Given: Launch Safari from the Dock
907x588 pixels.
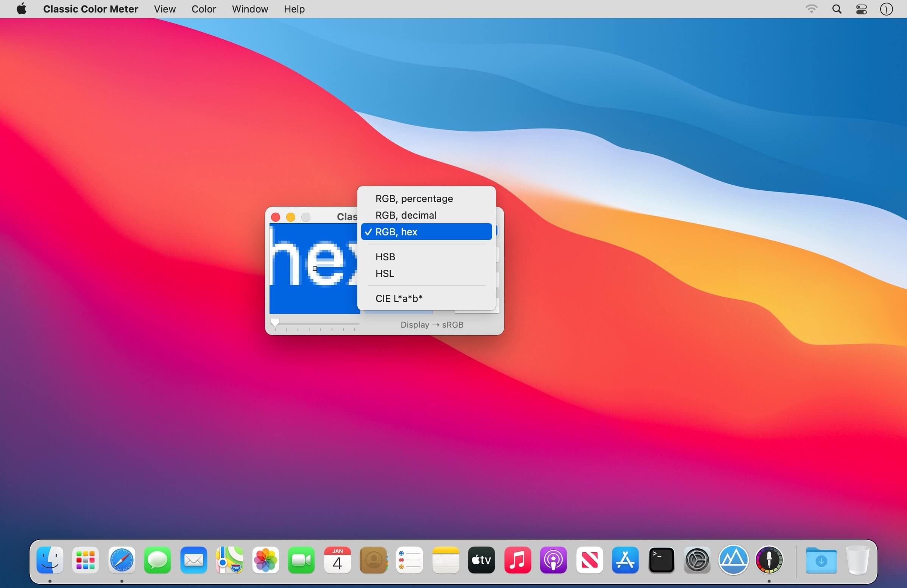Looking at the screenshot, I should point(122,560).
